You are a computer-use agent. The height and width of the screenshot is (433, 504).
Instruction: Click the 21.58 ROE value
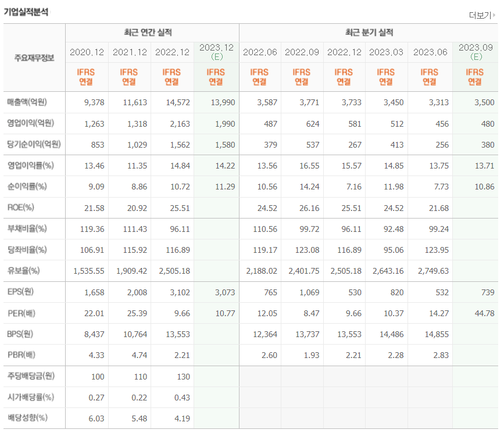pos(94,208)
